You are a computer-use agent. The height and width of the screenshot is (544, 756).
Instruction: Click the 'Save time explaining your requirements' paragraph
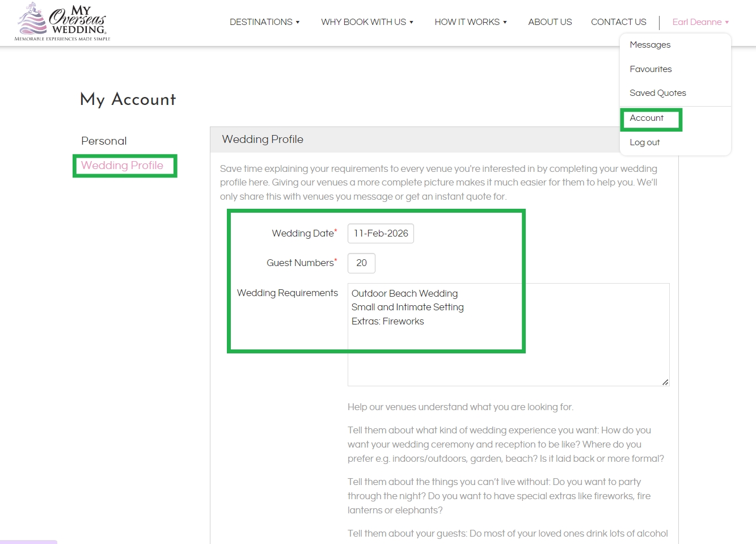coord(439,183)
